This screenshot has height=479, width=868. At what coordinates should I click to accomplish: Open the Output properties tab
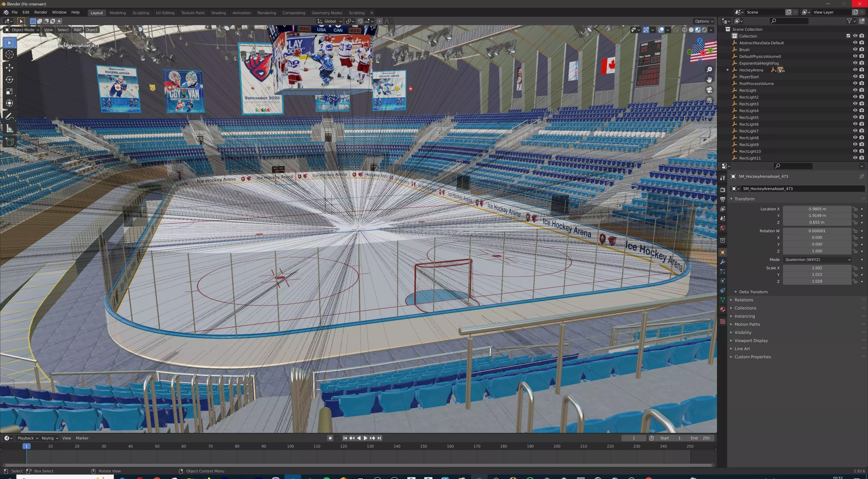point(722,200)
